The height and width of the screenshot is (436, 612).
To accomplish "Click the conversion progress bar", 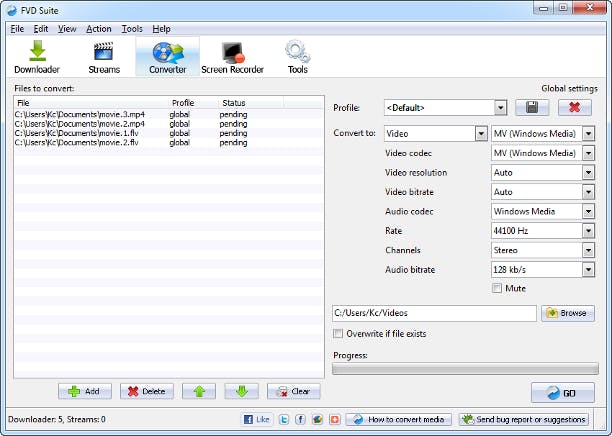I will [465, 368].
